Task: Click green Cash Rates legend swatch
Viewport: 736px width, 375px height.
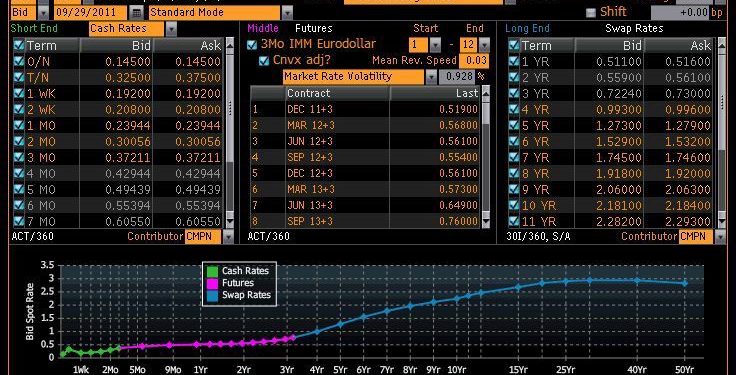Action: pyautogui.click(x=213, y=271)
